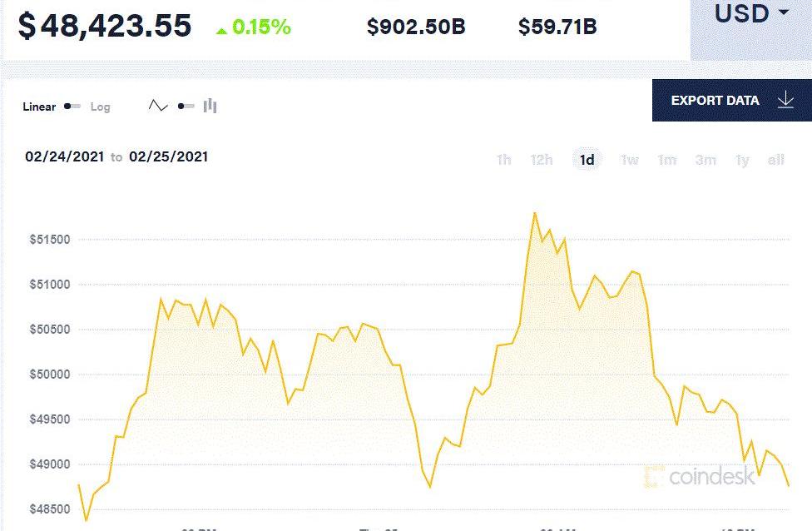The image size is (812, 531).
Task: Toggle the Linear/Log scale switch
Action: pyautogui.click(x=73, y=107)
